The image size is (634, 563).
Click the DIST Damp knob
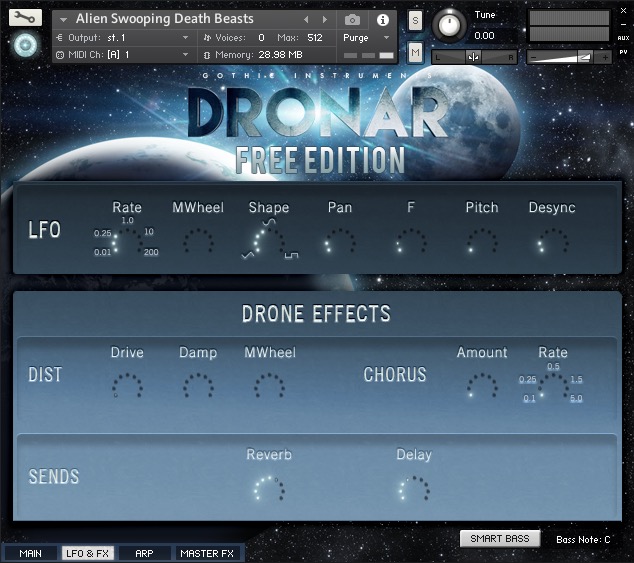199,386
